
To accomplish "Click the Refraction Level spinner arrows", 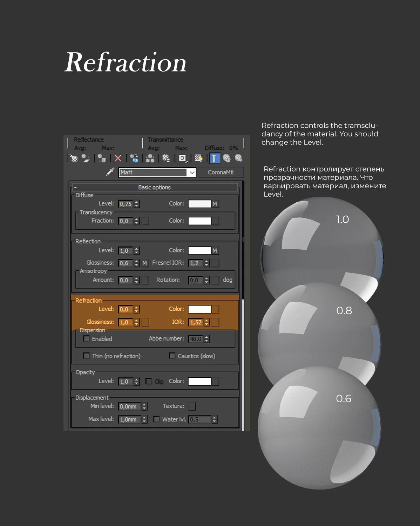I will 137,309.
